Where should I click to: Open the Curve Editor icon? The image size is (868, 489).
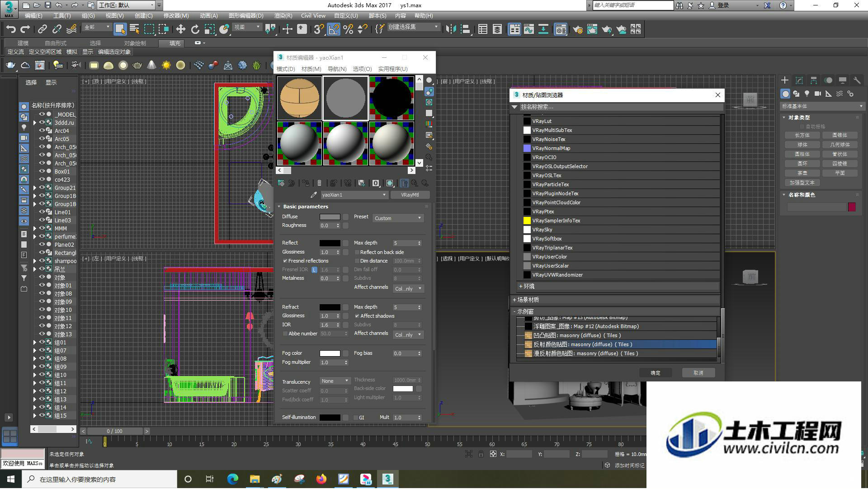tap(529, 29)
